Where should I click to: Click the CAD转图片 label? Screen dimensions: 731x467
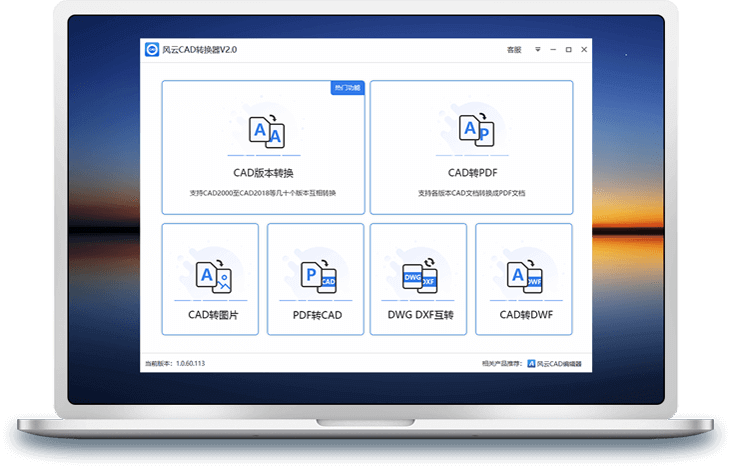coord(213,315)
